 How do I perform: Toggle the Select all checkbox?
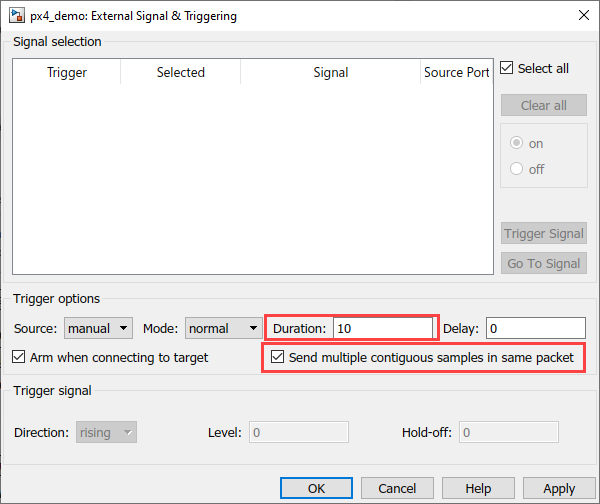coord(508,69)
